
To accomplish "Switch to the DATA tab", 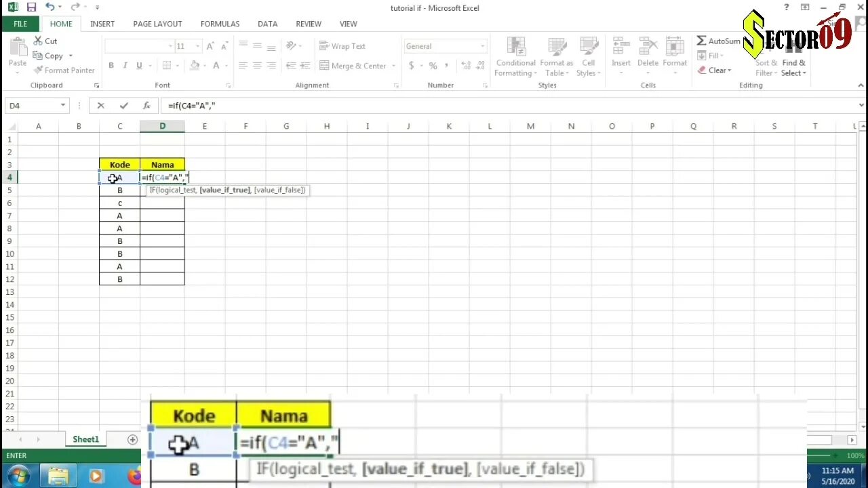I will (267, 24).
